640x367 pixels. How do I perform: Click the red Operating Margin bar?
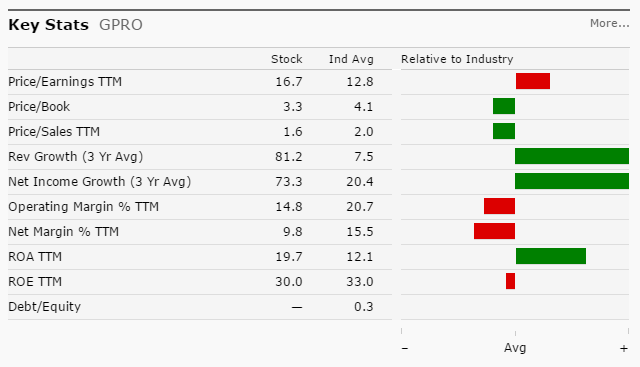tap(499, 206)
